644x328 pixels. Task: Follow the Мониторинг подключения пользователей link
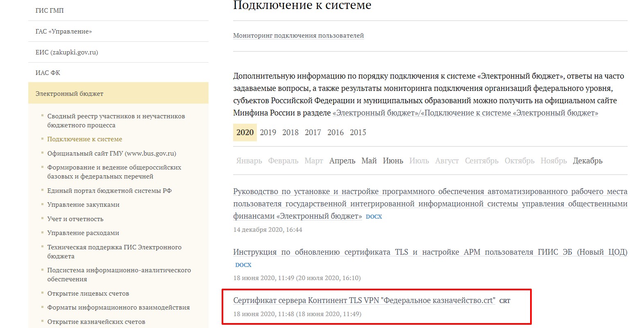[x=298, y=35]
